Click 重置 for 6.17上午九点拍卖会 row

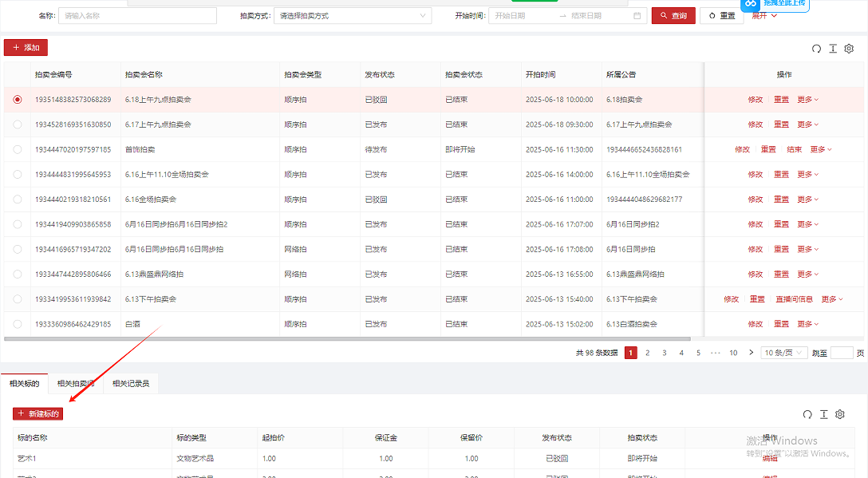(x=781, y=124)
